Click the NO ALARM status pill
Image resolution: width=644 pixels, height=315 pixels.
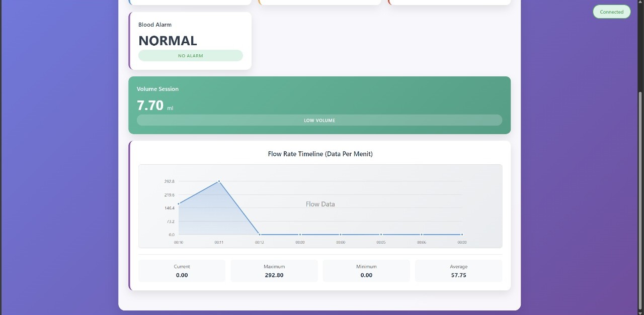coord(190,56)
